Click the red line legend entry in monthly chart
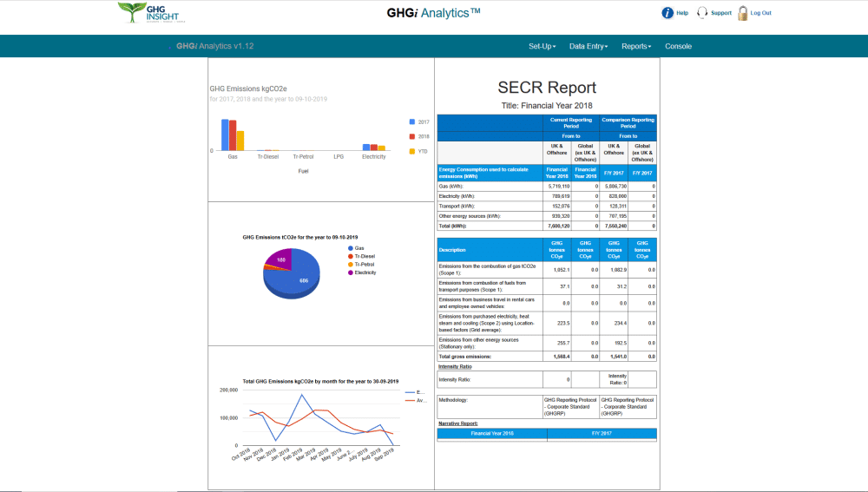Screen dimensions: 868x492 (x=415, y=400)
